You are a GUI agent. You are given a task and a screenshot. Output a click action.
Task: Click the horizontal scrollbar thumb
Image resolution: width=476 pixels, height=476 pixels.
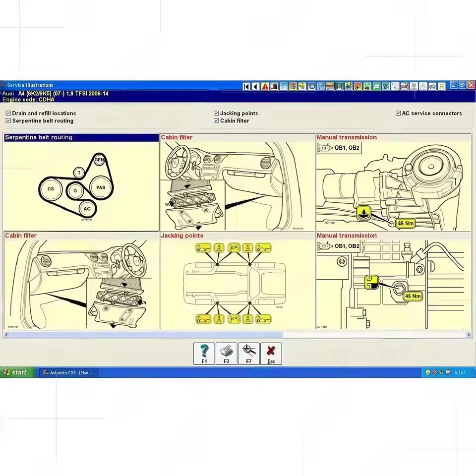pos(146,335)
